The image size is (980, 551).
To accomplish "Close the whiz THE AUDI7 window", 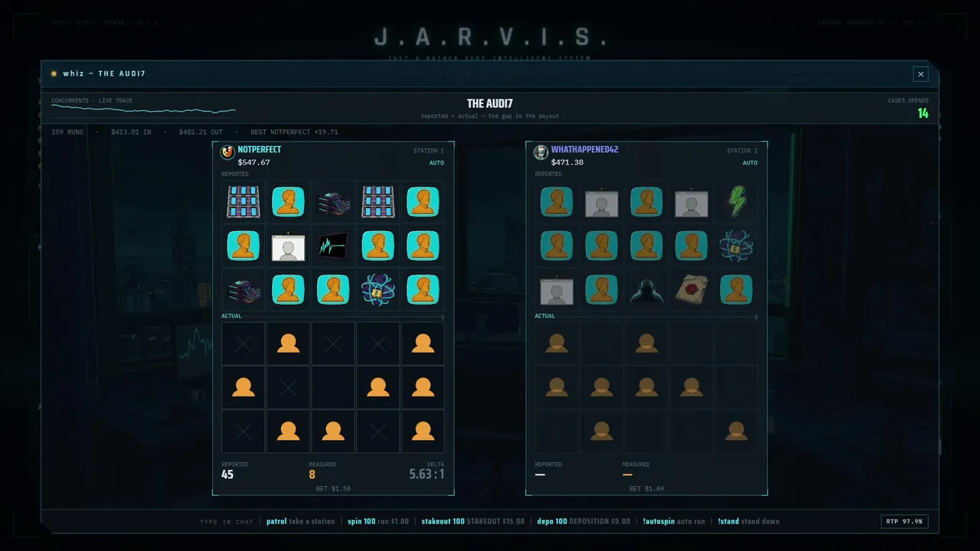I will click(x=920, y=74).
